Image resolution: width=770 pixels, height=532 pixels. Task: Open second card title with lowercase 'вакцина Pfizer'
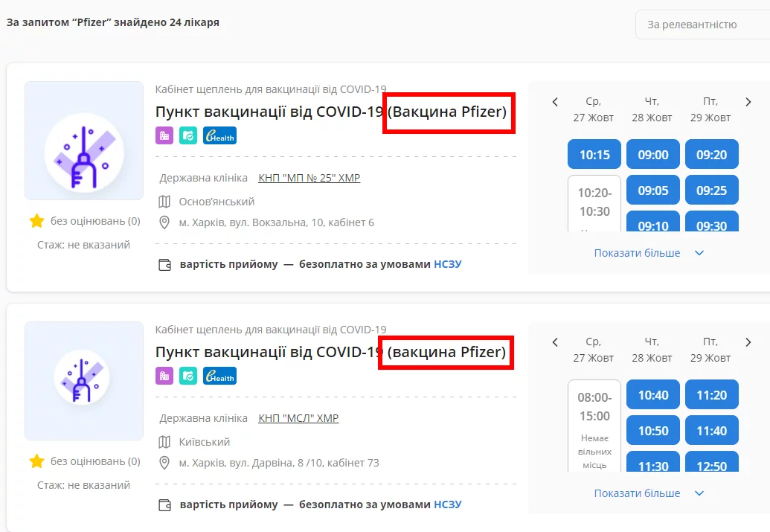tap(330, 352)
